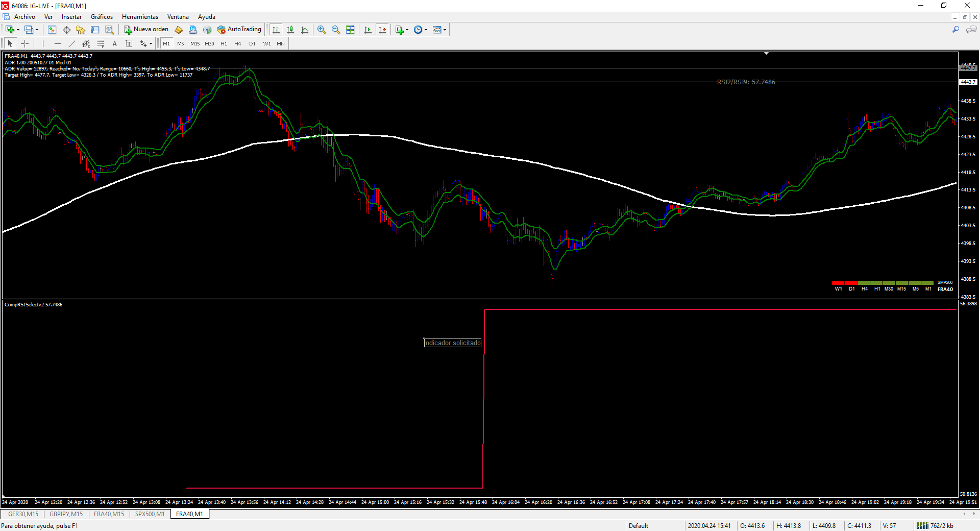Select the MN timeframe button
Image resolution: width=980 pixels, height=531 pixels.
[x=281, y=44]
